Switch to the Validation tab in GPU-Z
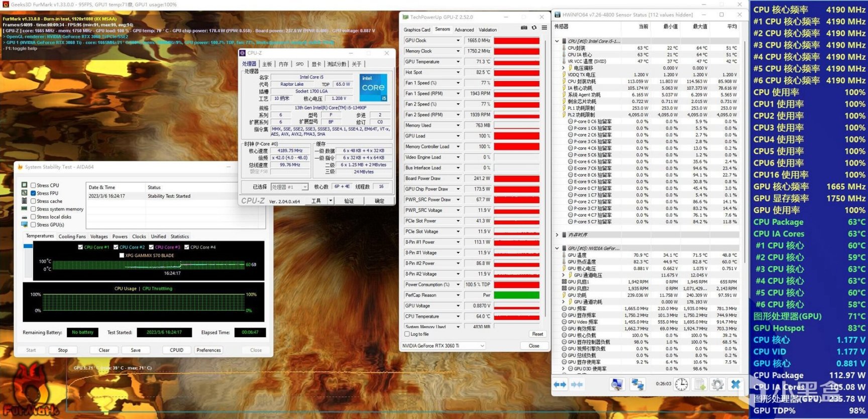Viewport: 868px width, 419px height. point(488,30)
